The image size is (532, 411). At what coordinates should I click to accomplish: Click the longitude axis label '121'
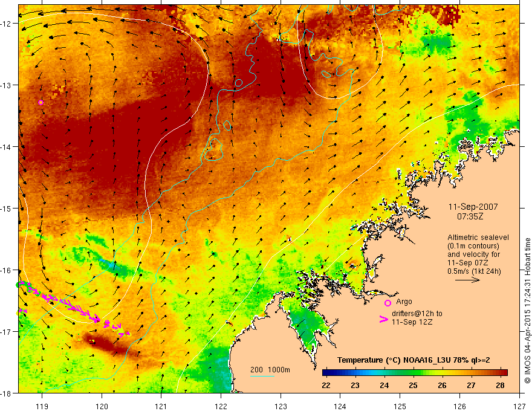(x=161, y=406)
